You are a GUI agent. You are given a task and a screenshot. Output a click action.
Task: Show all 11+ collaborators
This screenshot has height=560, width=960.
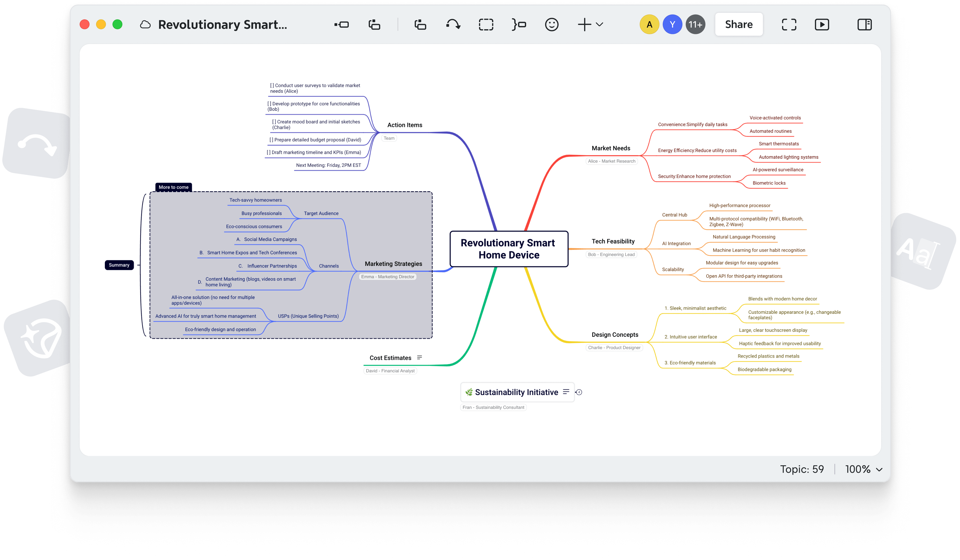695,24
